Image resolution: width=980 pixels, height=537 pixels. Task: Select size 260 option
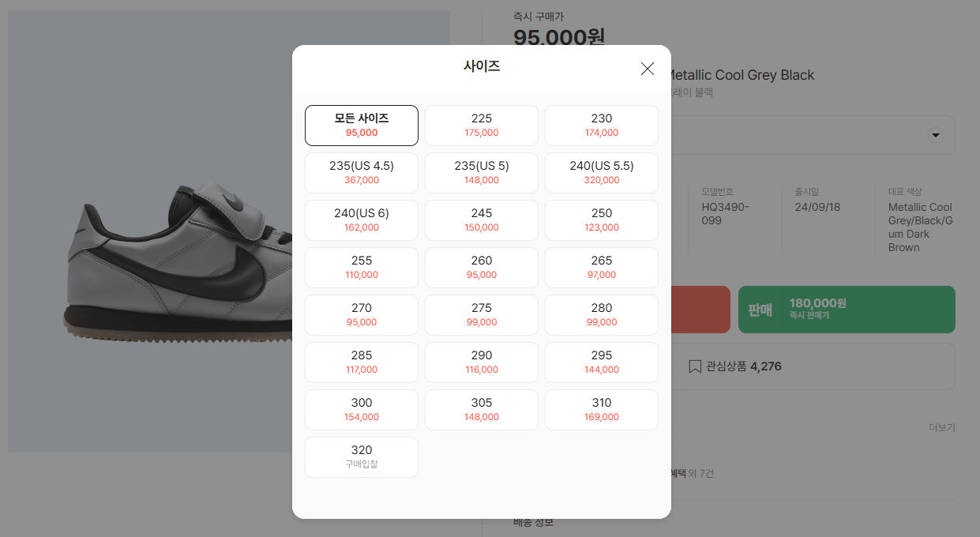click(x=482, y=268)
